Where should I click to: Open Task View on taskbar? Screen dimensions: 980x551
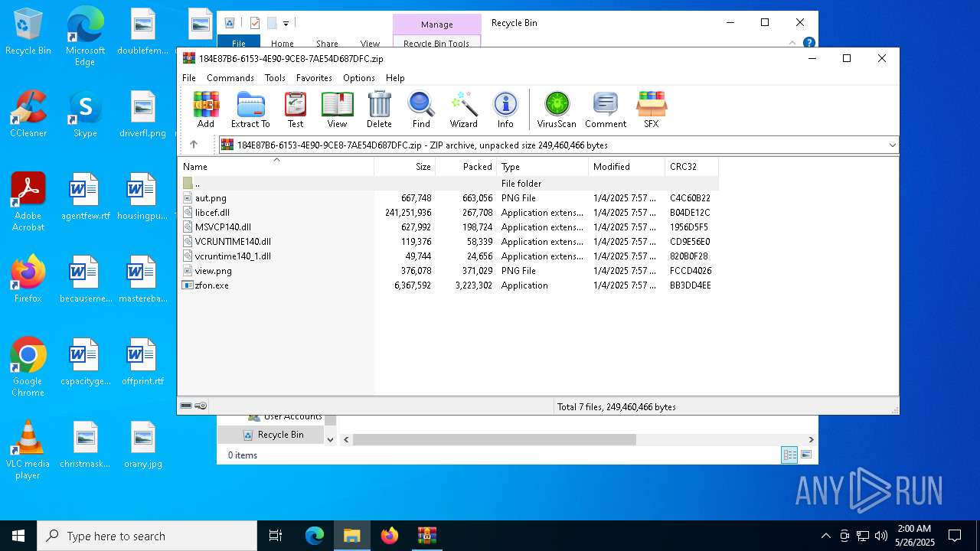pyautogui.click(x=276, y=536)
